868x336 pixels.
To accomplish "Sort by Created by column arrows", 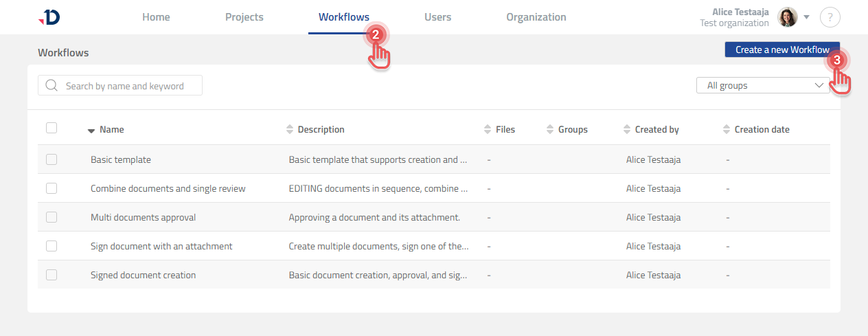I will pos(627,129).
